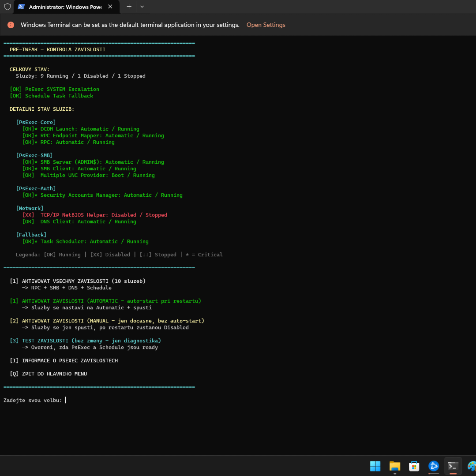The height and width of the screenshot is (476, 476).
Task: Open the Windows Start menu
Action: click(x=375, y=466)
